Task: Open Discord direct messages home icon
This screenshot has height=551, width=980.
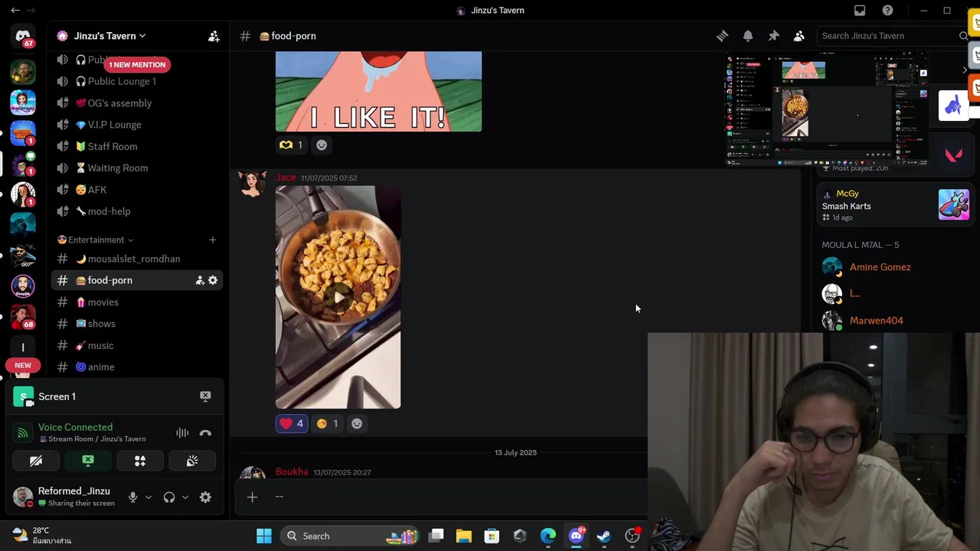Action: 23,36
